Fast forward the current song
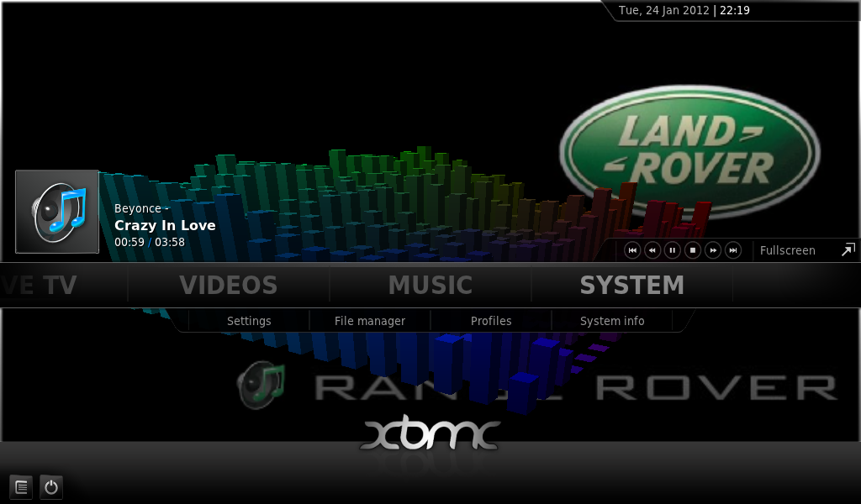This screenshot has height=504, width=861. click(x=713, y=250)
